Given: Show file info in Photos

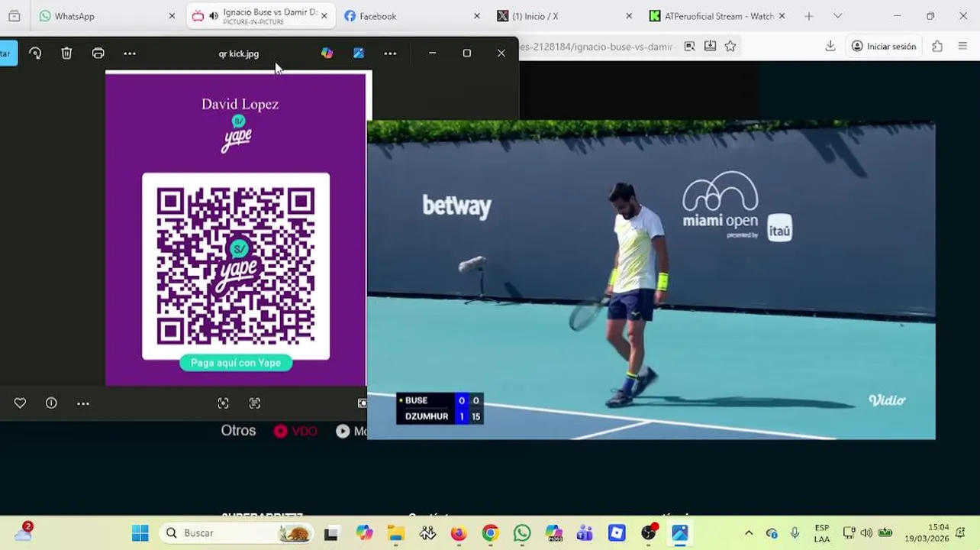Looking at the screenshot, I should coord(51,403).
